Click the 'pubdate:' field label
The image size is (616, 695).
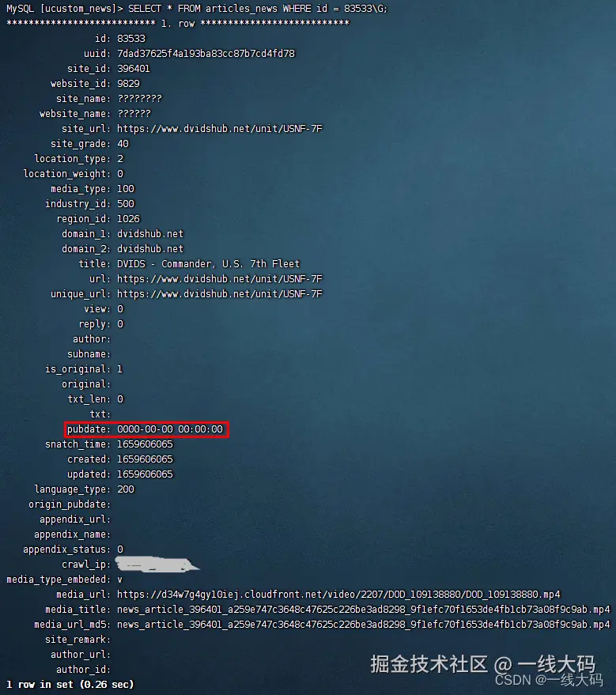pos(89,429)
